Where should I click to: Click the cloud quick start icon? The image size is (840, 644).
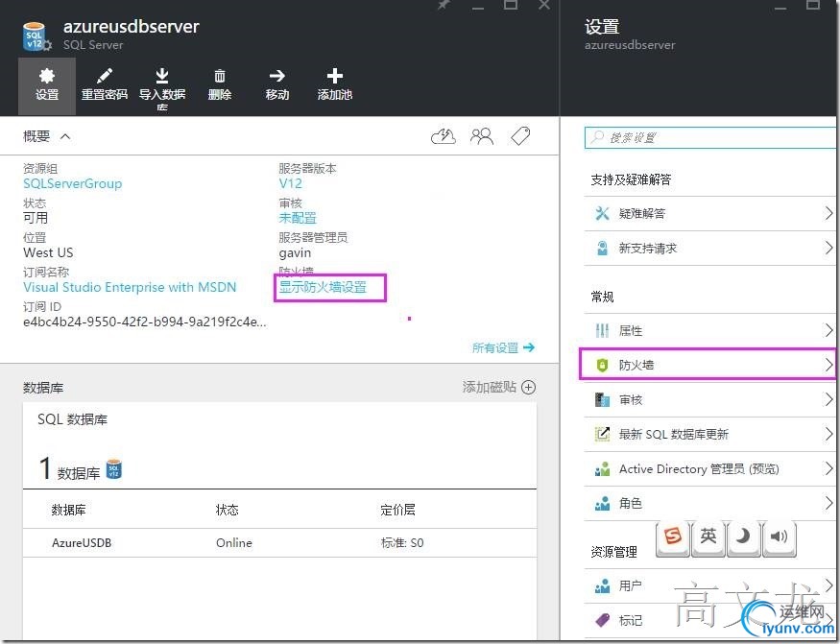coord(444,136)
